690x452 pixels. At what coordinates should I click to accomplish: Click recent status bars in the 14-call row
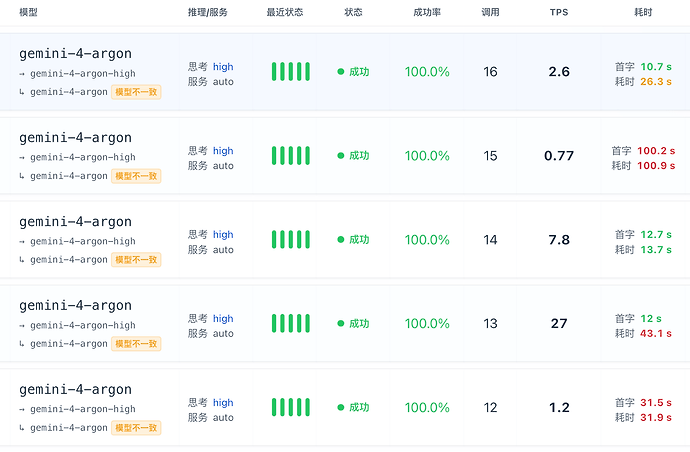tap(290, 239)
